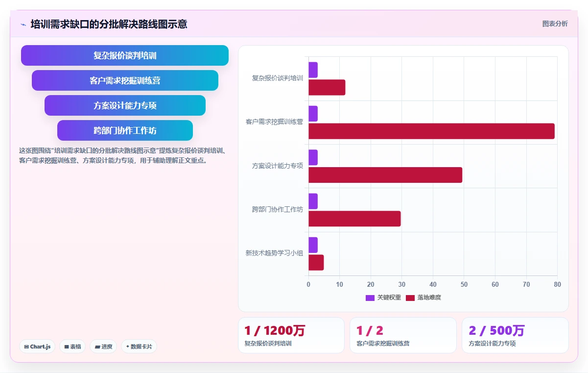This screenshot has height=373, width=588.
Task: Click the red 客户需求挖掘训练营 bar
Action: (x=431, y=131)
